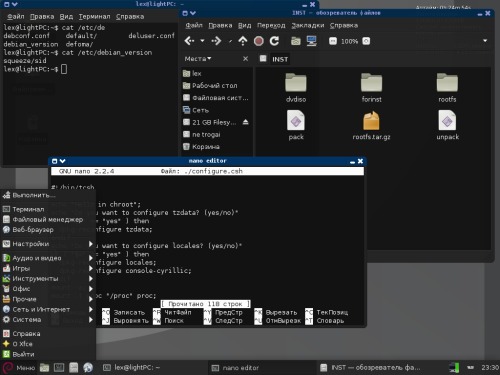500x375 pixels.
Task: Toggle the location bar edit icon
Action: point(263,59)
